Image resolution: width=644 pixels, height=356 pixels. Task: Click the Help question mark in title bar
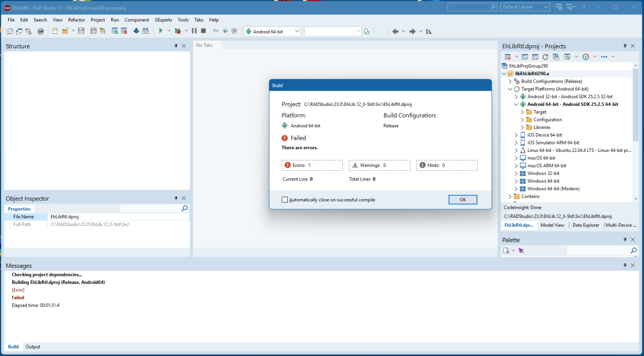[x=583, y=7]
